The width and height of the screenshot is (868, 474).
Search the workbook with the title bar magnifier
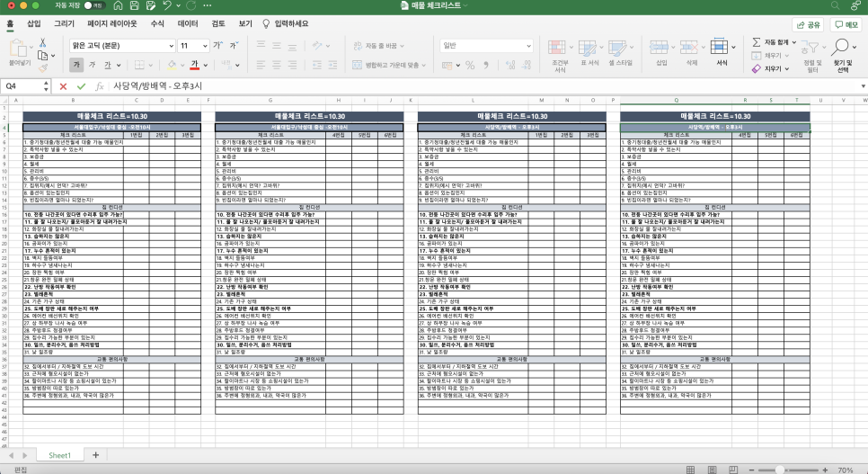coord(835,5)
